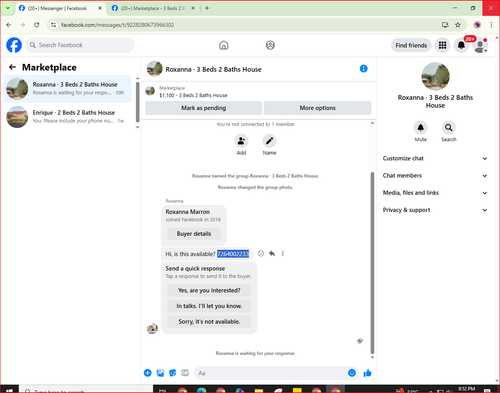The width and height of the screenshot is (500, 393).
Task: Edit group name with Name pencil icon
Action: [x=269, y=141]
